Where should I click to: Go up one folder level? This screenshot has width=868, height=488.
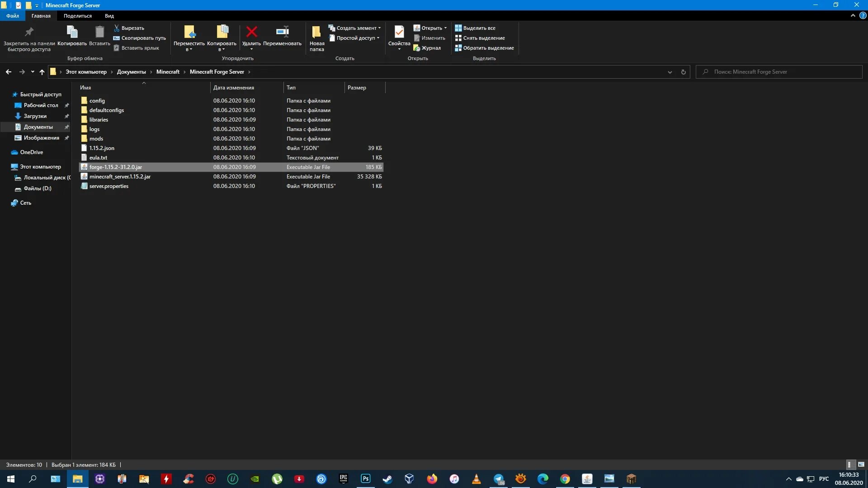[42, 72]
